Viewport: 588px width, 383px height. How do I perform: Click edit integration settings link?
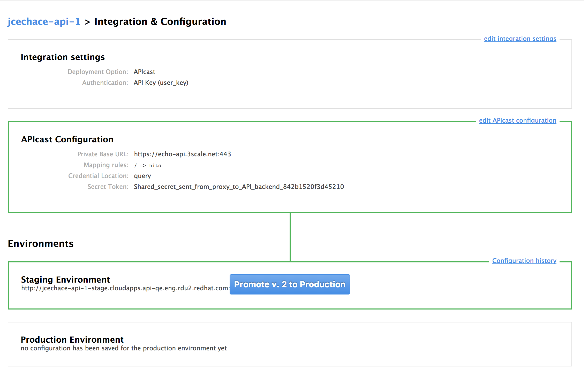click(x=520, y=39)
